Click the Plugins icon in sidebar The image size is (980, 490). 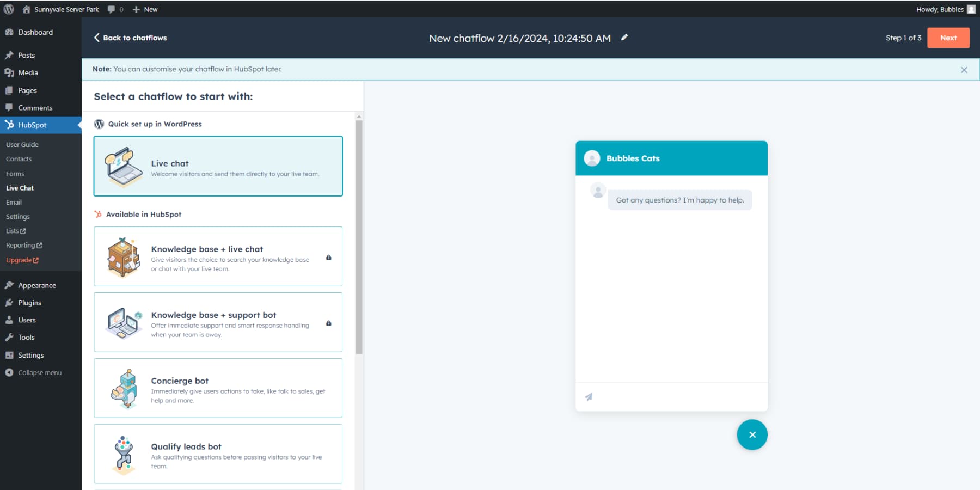9,302
